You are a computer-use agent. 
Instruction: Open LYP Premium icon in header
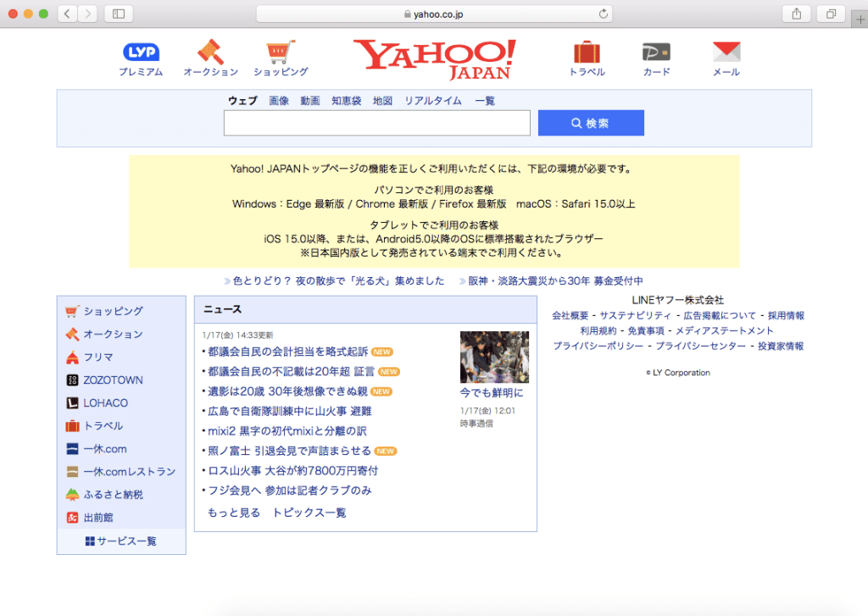(x=141, y=52)
